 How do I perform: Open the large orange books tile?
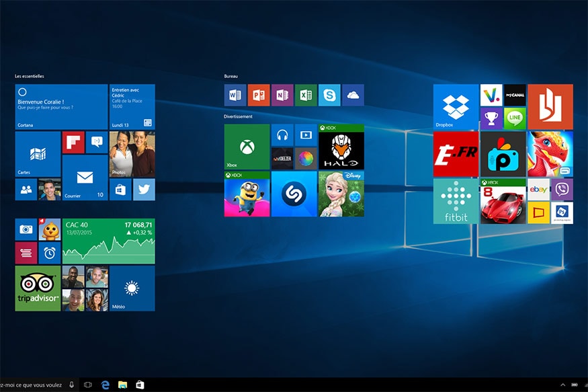550,107
